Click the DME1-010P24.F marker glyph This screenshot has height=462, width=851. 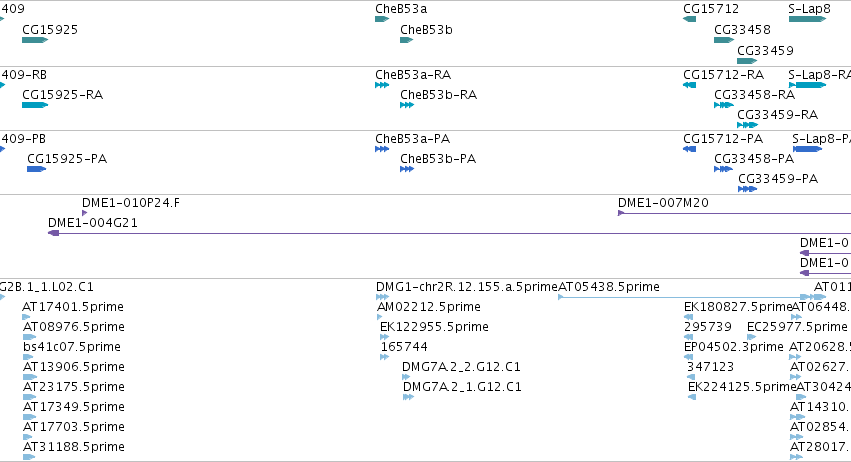pos(85,213)
